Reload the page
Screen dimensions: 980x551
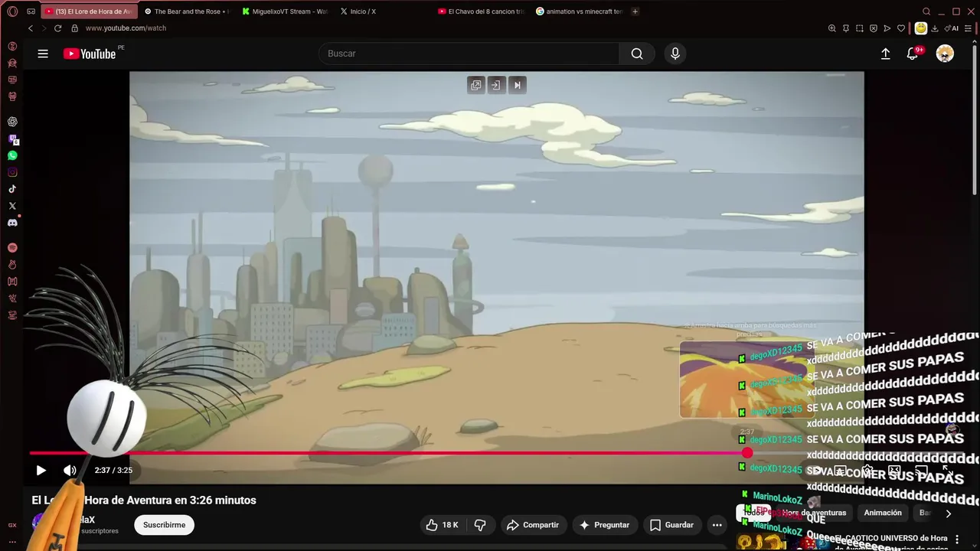tap(57, 28)
